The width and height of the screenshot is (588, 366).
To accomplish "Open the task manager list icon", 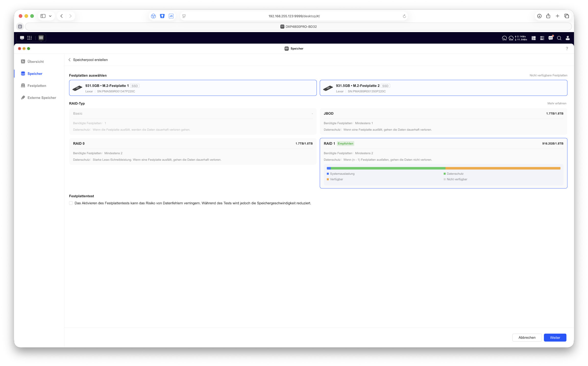I will pos(542,38).
